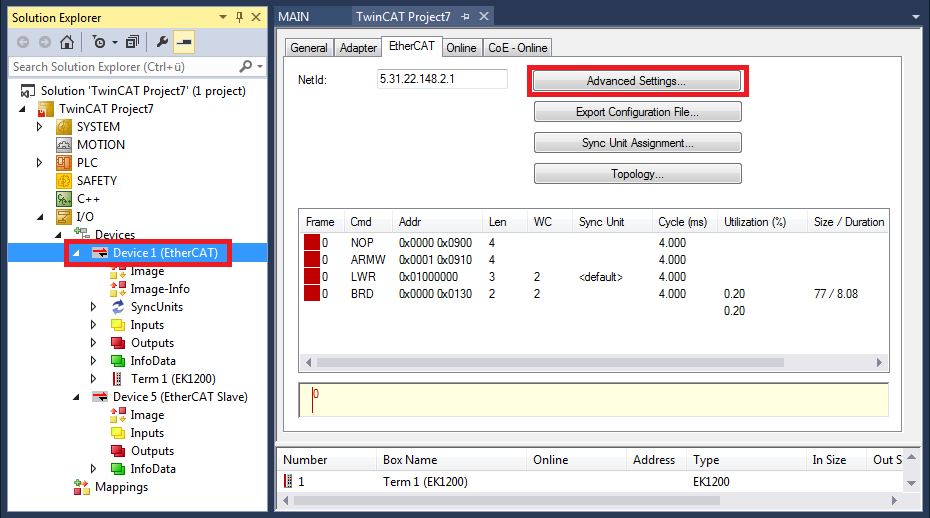
Task: Collapse the I/O node
Action: coord(40,217)
